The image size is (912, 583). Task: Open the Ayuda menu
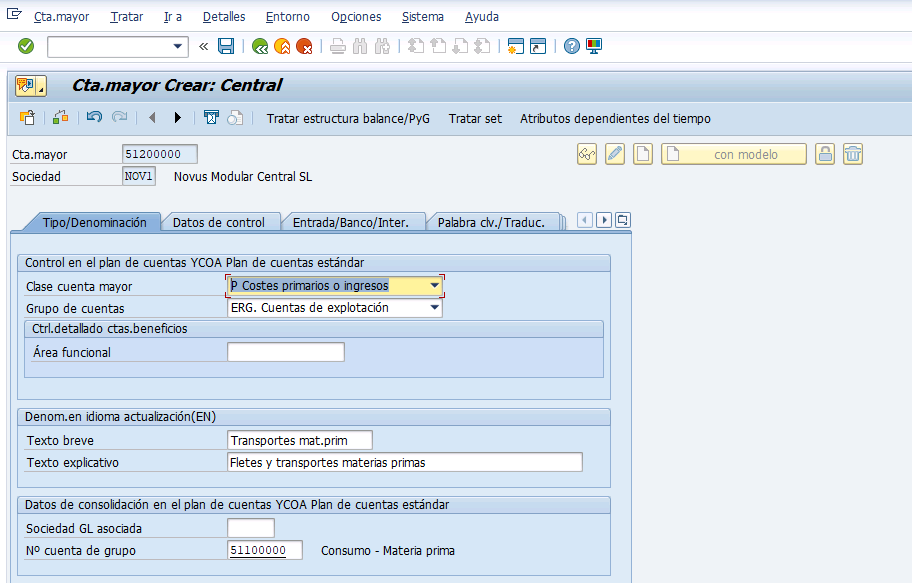(x=482, y=17)
